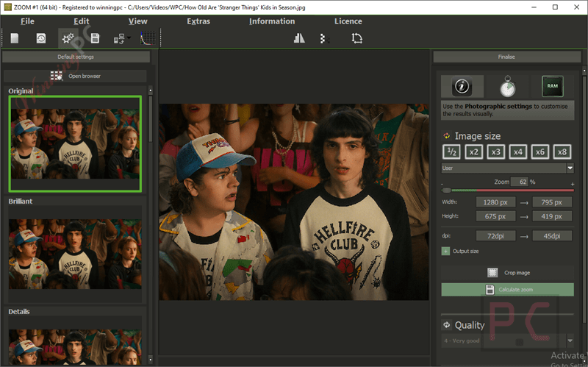Select x2 scaling button
Viewport: 588px width, 367px height.
pos(473,152)
